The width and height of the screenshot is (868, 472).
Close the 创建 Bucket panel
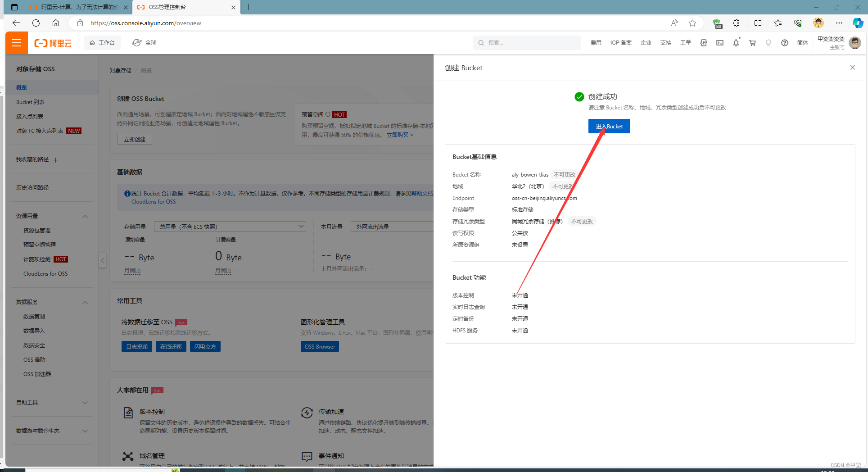point(852,68)
